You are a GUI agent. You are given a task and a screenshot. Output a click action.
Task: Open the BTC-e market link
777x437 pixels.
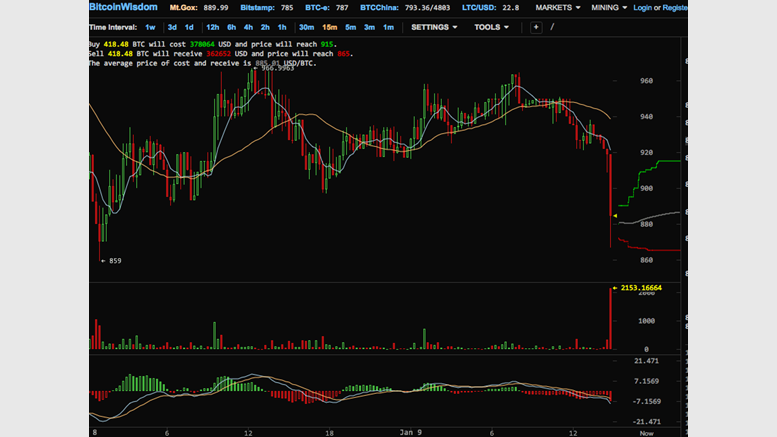pos(317,8)
